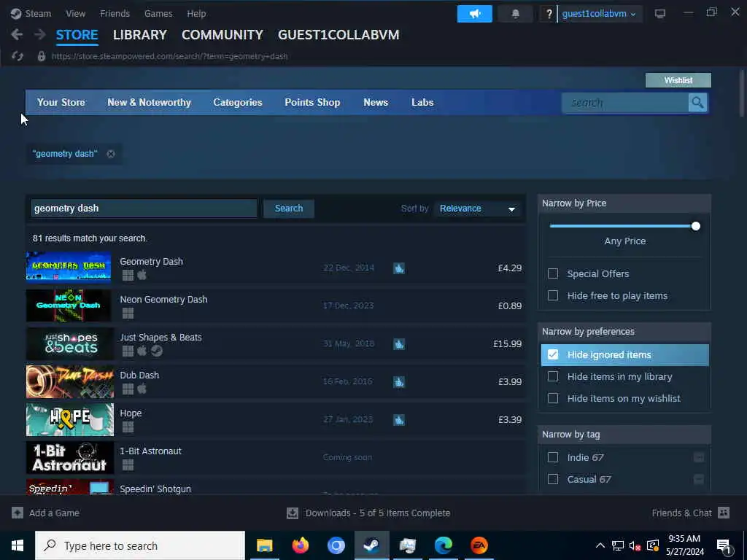Open the Games menu

tap(158, 13)
